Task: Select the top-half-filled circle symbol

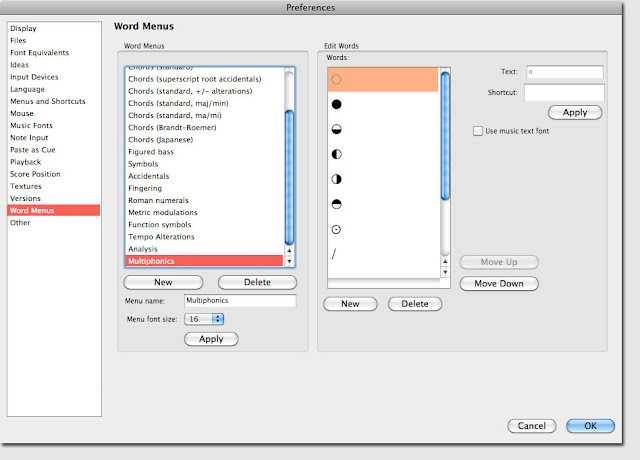Action: (336, 204)
